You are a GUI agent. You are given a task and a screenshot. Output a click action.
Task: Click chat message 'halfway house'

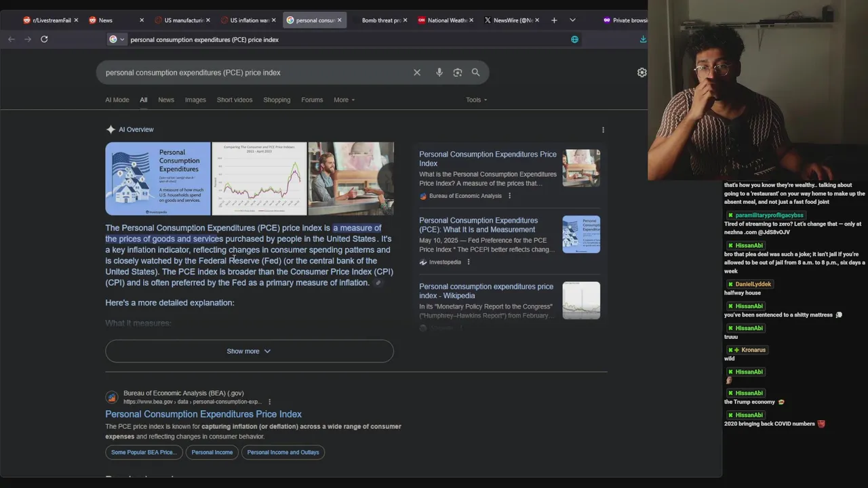coord(743,293)
